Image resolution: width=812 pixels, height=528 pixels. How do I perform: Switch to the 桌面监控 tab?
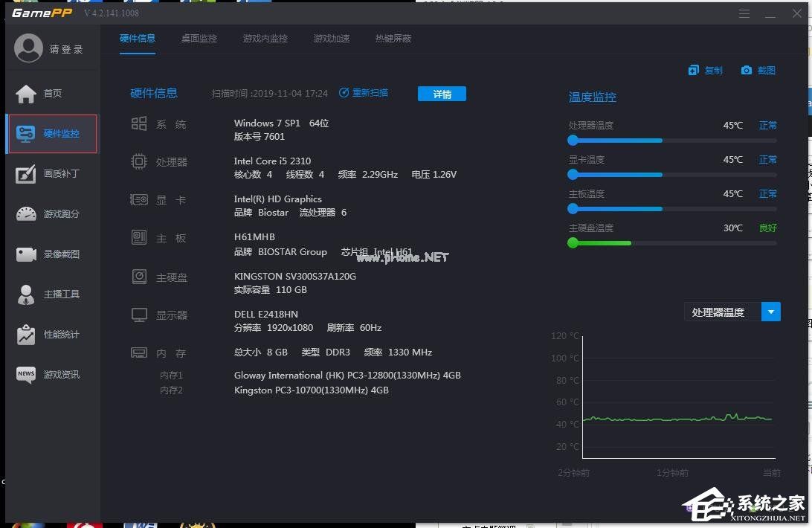(199, 38)
